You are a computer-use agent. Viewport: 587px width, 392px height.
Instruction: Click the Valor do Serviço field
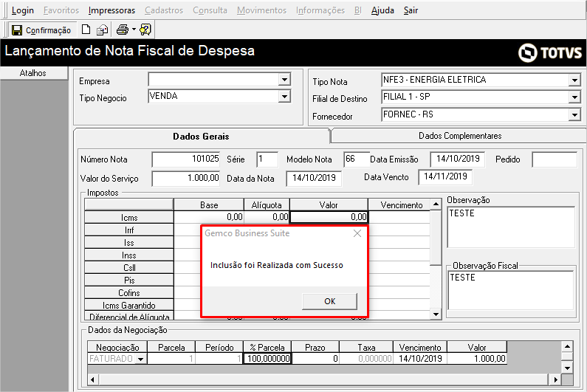coord(185,178)
